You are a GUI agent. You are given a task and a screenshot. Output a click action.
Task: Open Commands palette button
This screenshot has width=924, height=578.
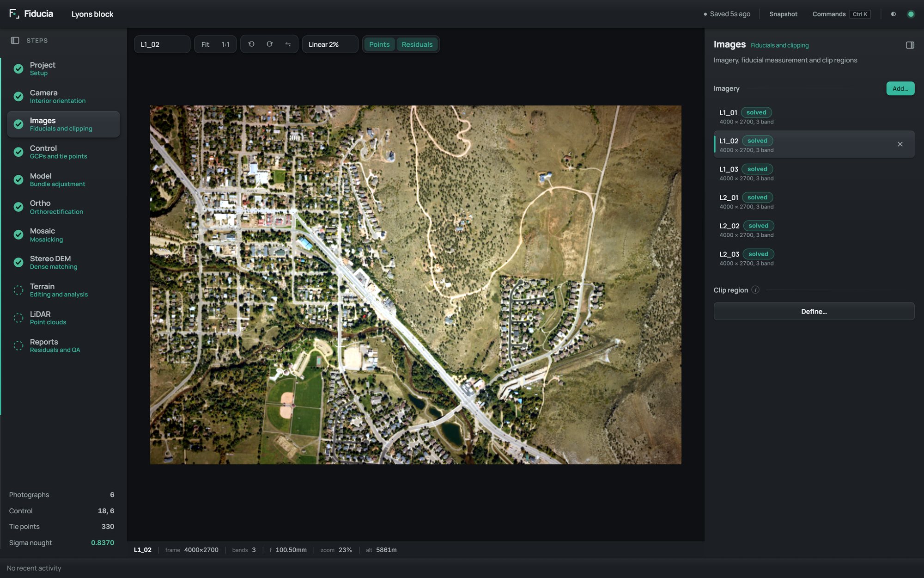click(841, 14)
